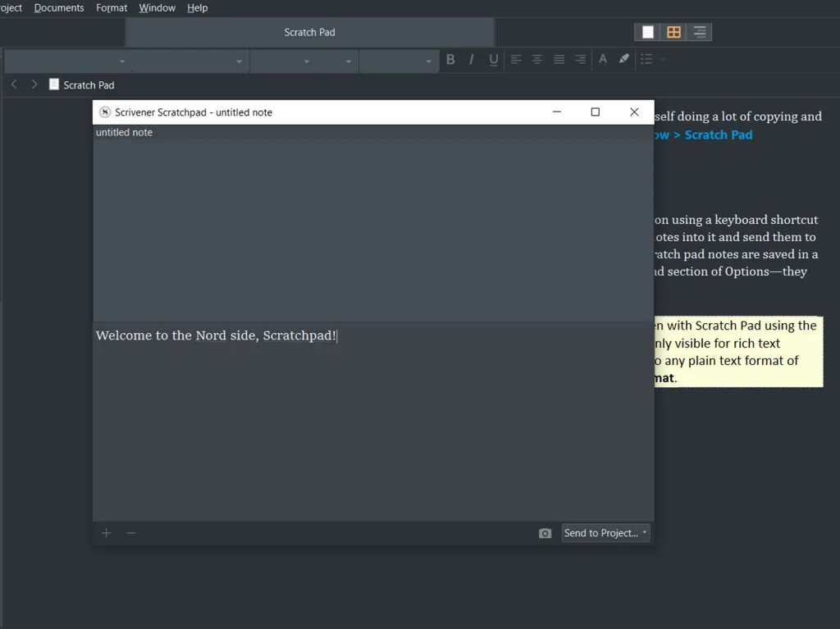Viewport: 840px width, 629px height.
Task: Delete note using the minus icon
Action: [x=131, y=533]
